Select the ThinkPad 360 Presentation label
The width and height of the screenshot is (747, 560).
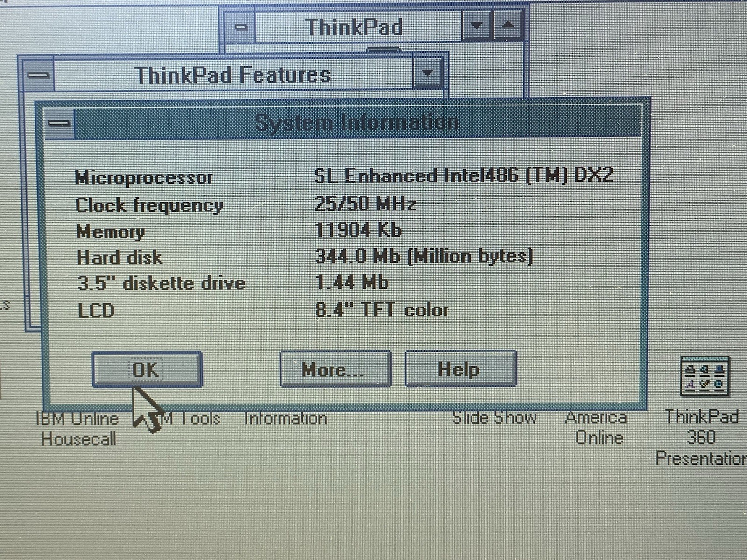[702, 437]
